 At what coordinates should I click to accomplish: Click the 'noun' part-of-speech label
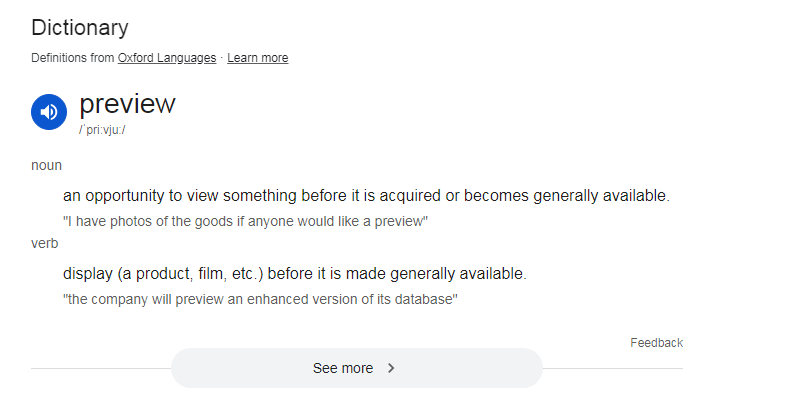[46, 165]
